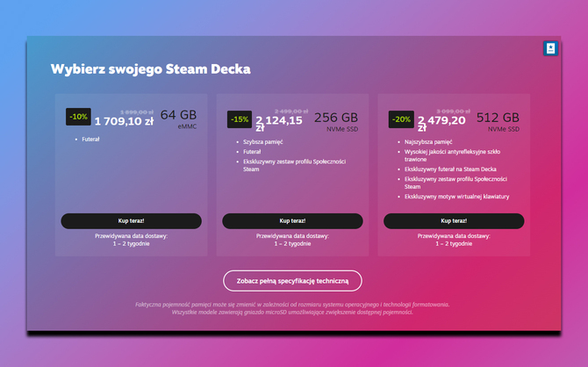Click the Najszybsza pamięć feature
Screen dimensions: 588x367
click(428, 142)
